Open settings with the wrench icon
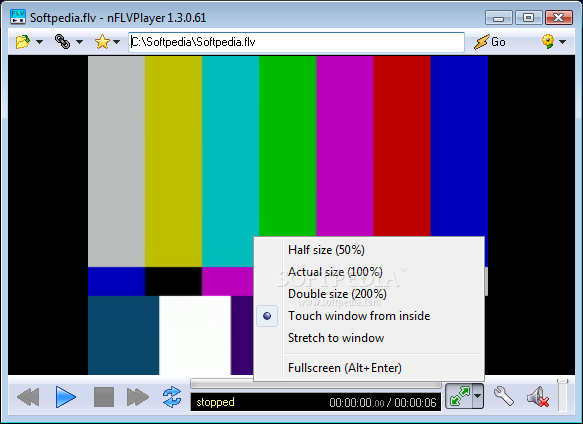Viewport: 583px width, 424px height. tap(504, 396)
